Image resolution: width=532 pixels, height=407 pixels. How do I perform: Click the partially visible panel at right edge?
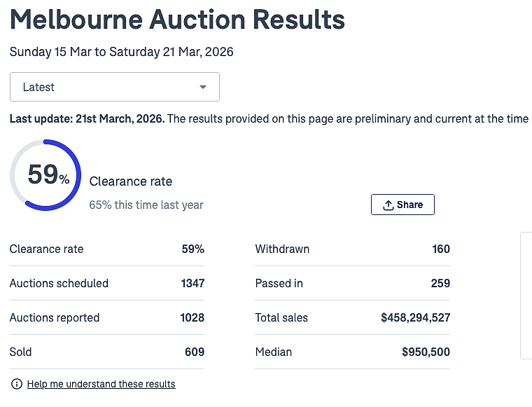point(526,296)
